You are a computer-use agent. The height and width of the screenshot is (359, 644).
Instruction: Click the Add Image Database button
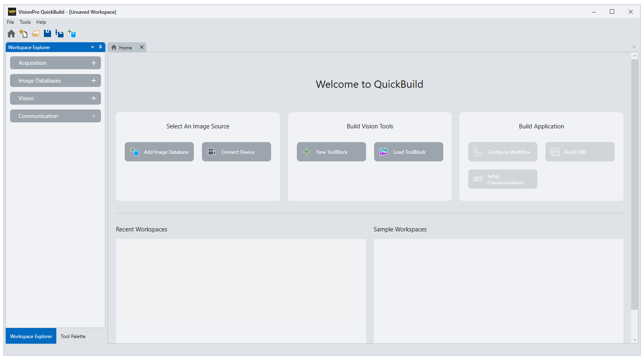[x=159, y=152]
